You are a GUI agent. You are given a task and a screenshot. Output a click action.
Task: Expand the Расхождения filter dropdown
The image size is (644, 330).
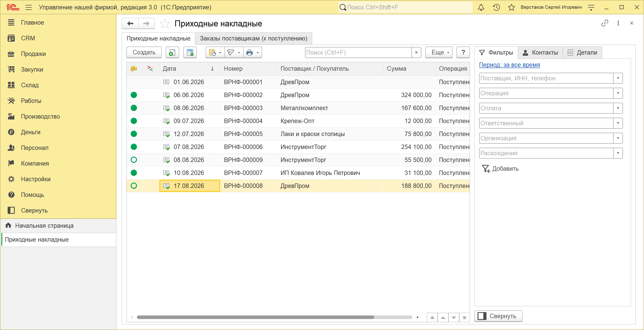pyautogui.click(x=618, y=153)
